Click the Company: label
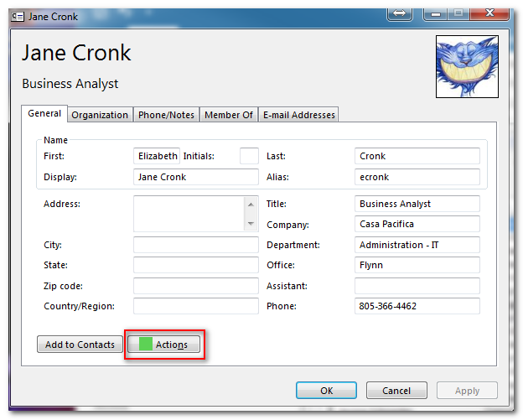This screenshot has width=523, height=420. [287, 225]
